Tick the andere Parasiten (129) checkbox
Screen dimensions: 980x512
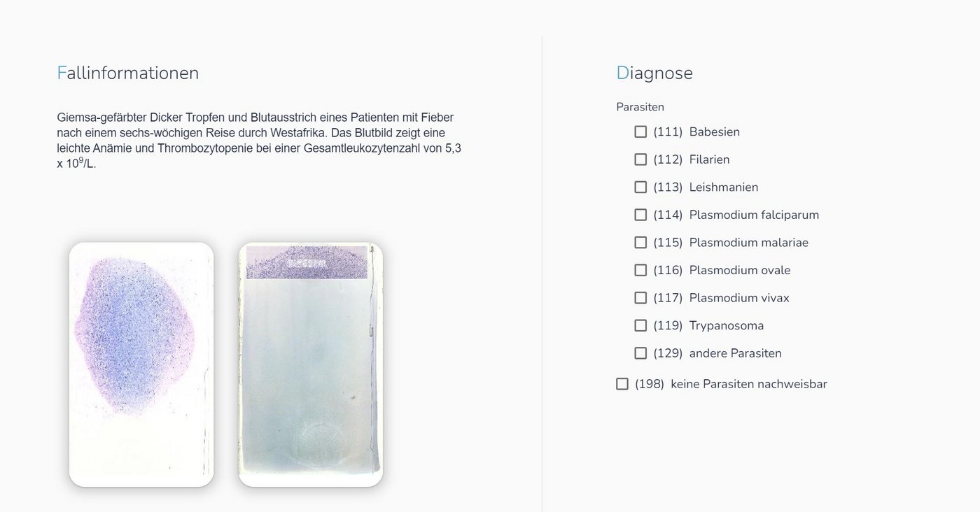640,353
